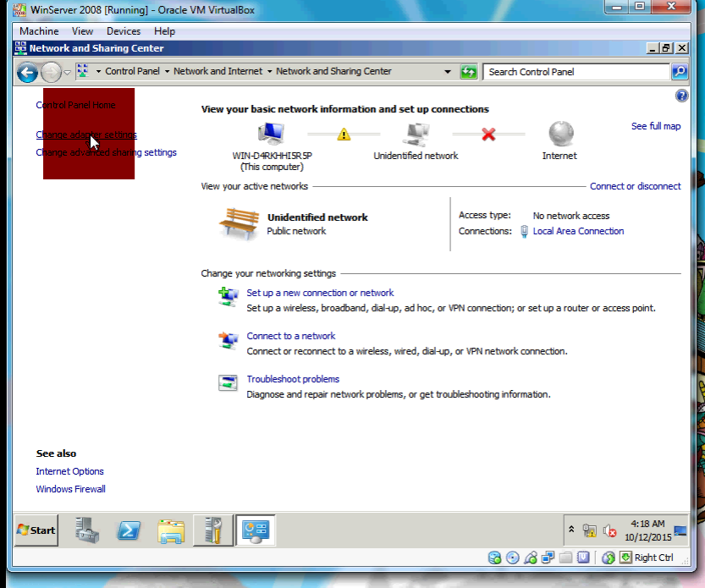Click the Local Area Connection adapter icon

click(524, 231)
